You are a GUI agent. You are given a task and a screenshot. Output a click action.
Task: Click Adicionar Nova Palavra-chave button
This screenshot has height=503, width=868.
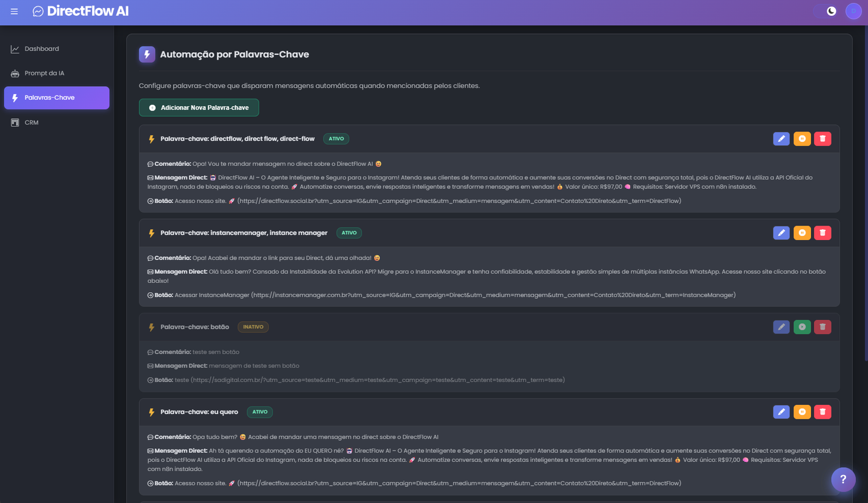click(x=199, y=108)
